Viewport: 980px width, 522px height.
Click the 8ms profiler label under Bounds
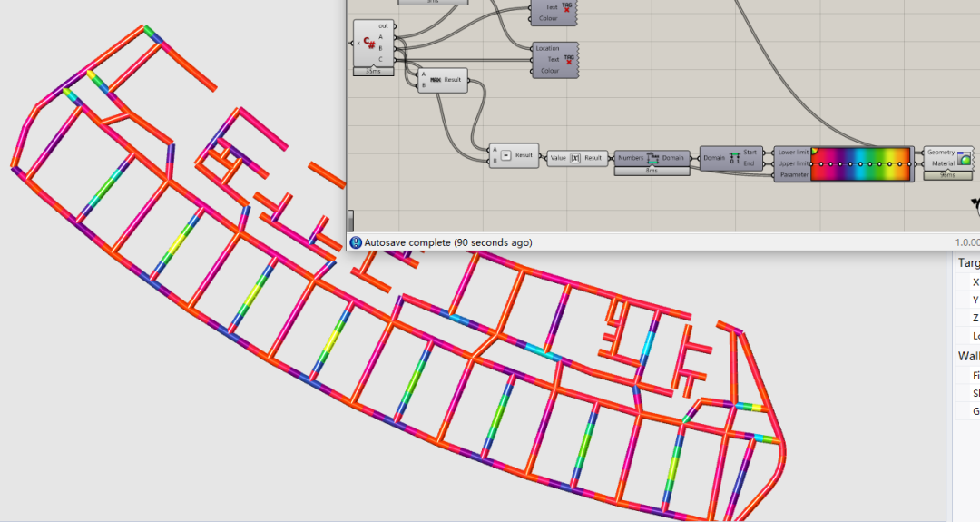point(652,171)
